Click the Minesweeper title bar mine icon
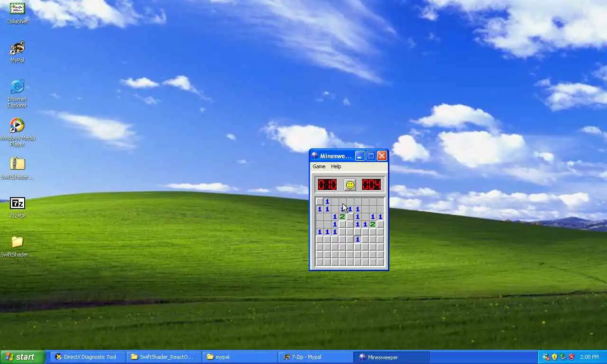Screen dimensions: 607x364 tap(315, 155)
